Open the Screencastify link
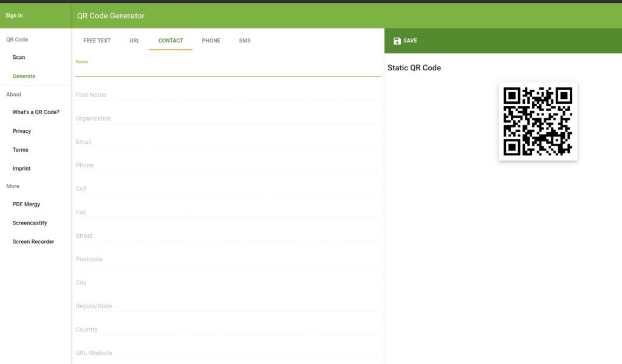622x364 pixels. [30, 223]
